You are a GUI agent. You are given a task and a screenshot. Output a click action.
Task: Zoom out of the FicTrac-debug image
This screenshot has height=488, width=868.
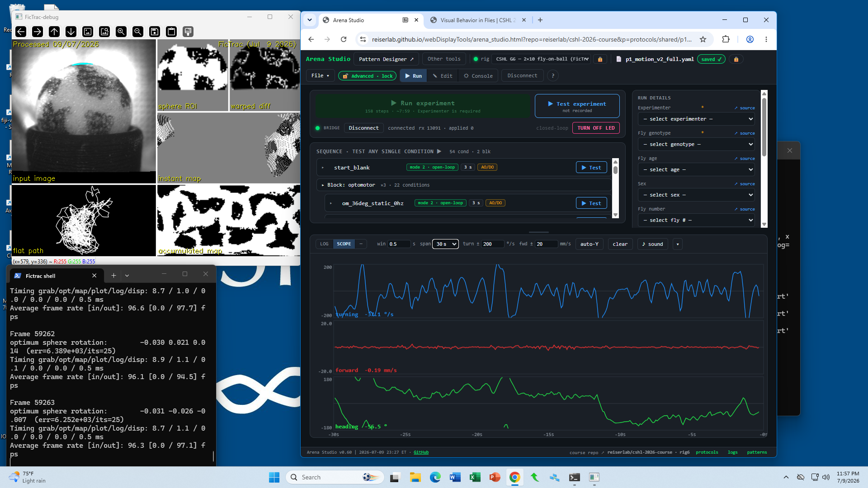[x=138, y=31]
